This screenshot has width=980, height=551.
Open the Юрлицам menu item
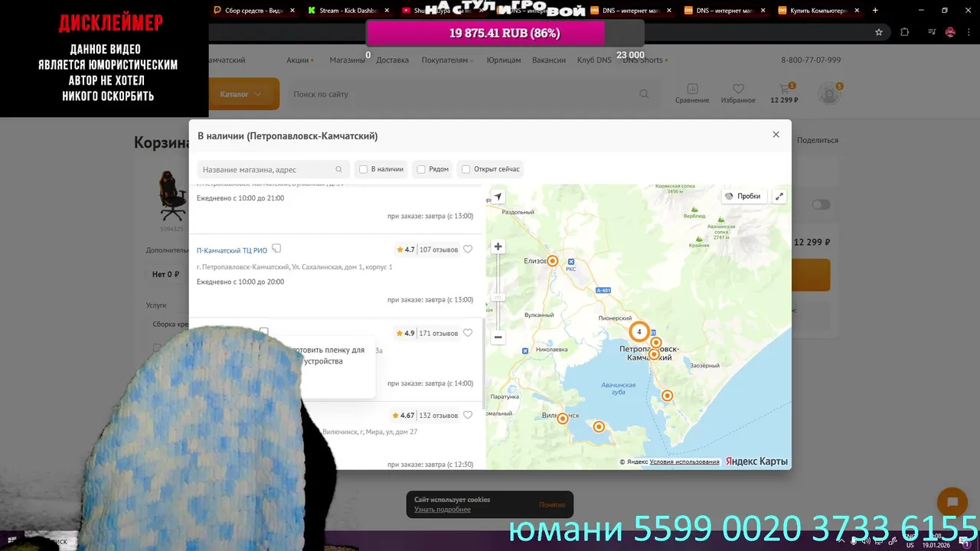click(504, 60)
